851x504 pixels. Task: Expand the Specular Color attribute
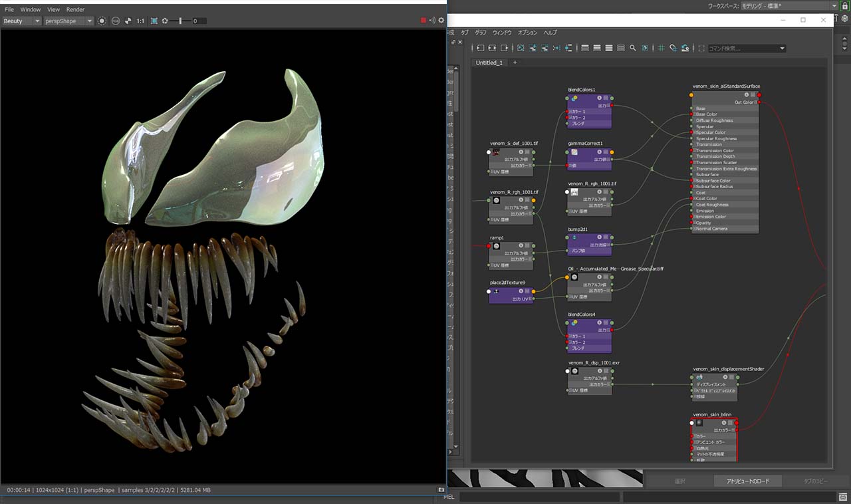(693, 132)
